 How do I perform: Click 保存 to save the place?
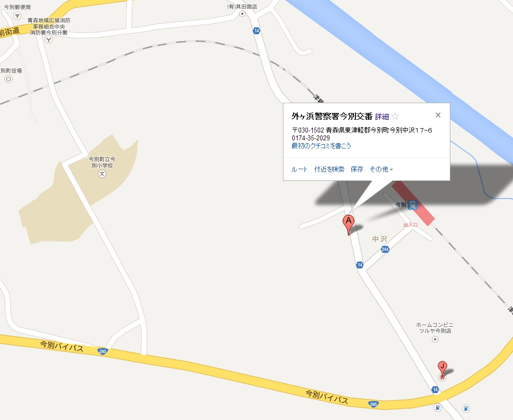click(357, 169)
